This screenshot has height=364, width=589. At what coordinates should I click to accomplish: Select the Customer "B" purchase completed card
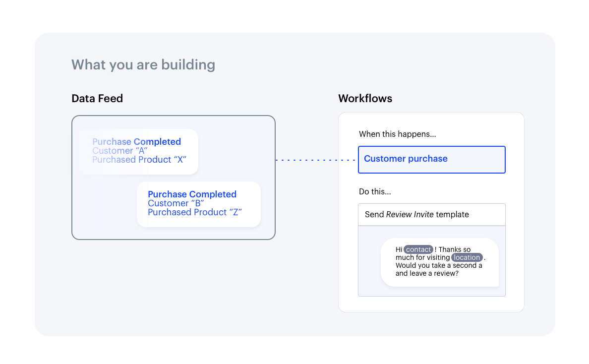coord(199,204)
